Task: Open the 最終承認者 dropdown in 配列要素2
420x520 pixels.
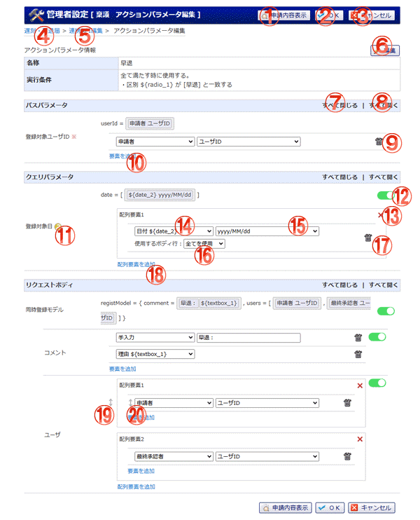Action: pos(174,457)
